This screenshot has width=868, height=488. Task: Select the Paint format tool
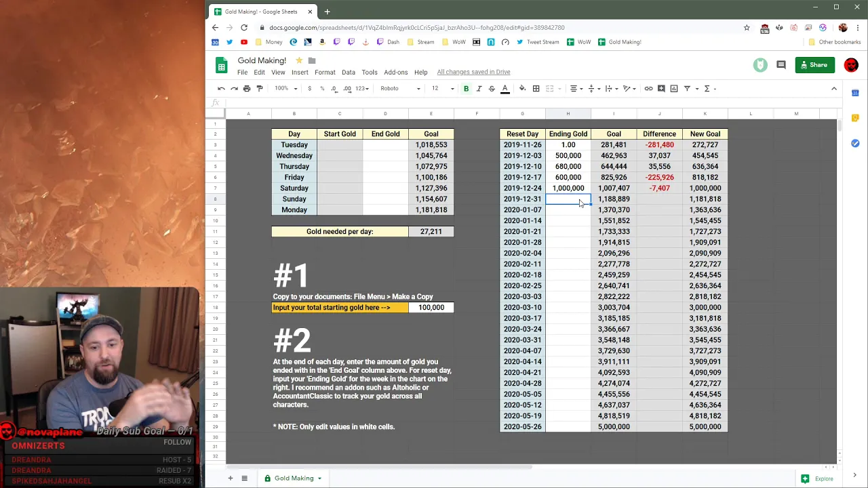point(260,88)
